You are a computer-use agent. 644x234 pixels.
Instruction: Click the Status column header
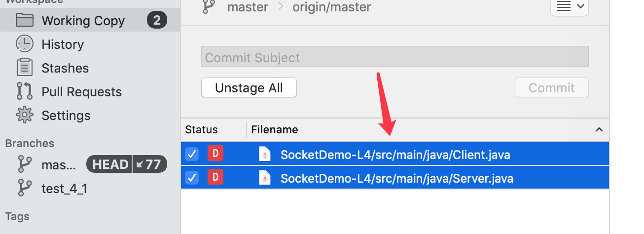pos(201,130)
